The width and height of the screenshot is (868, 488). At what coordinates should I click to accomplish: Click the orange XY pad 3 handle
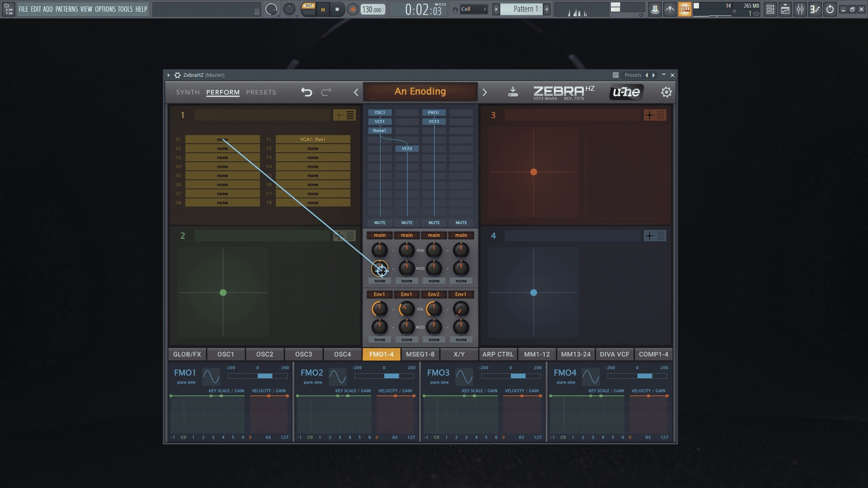[533, 172]
